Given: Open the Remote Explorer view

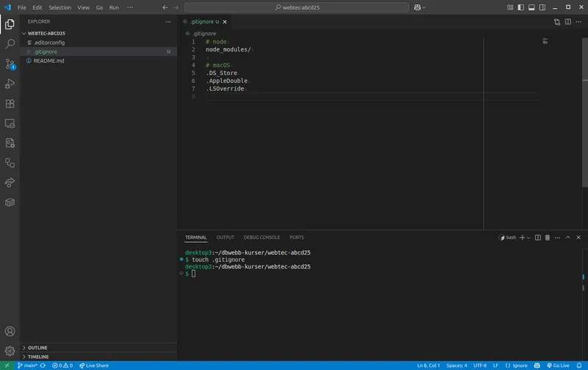Looking at the screenshot, I should [x=10, y=124].
